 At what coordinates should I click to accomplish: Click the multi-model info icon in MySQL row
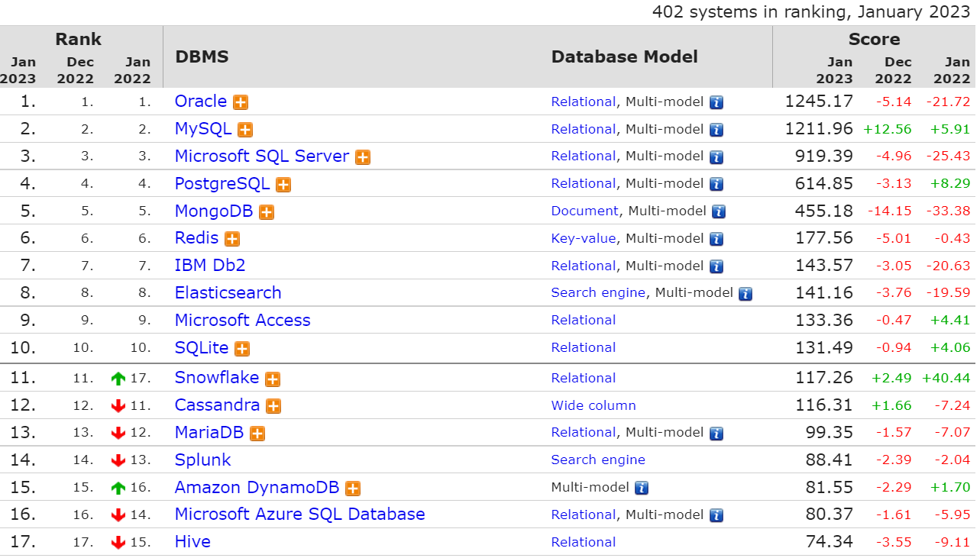[716, 130]
